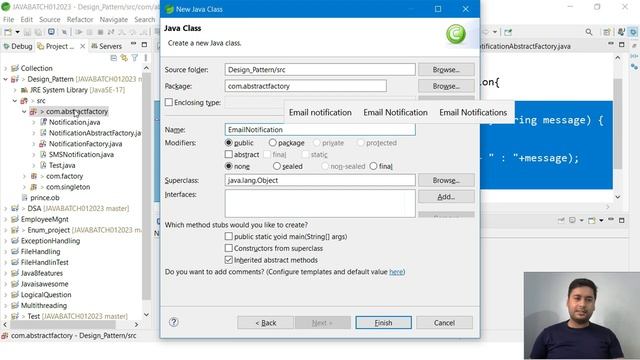The width and height of the screenshot is (640, 360).
Task: Check Constructors from superclass option
Action: click(x=229, y=248)
